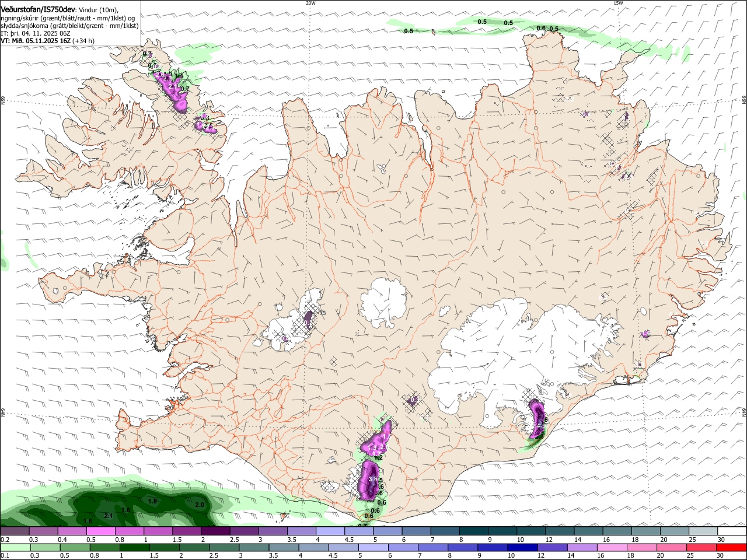Viewport: 747px width, 560px height.
Task: Click the 3.8 value on the southern glacier
Action: click(373, 479)
